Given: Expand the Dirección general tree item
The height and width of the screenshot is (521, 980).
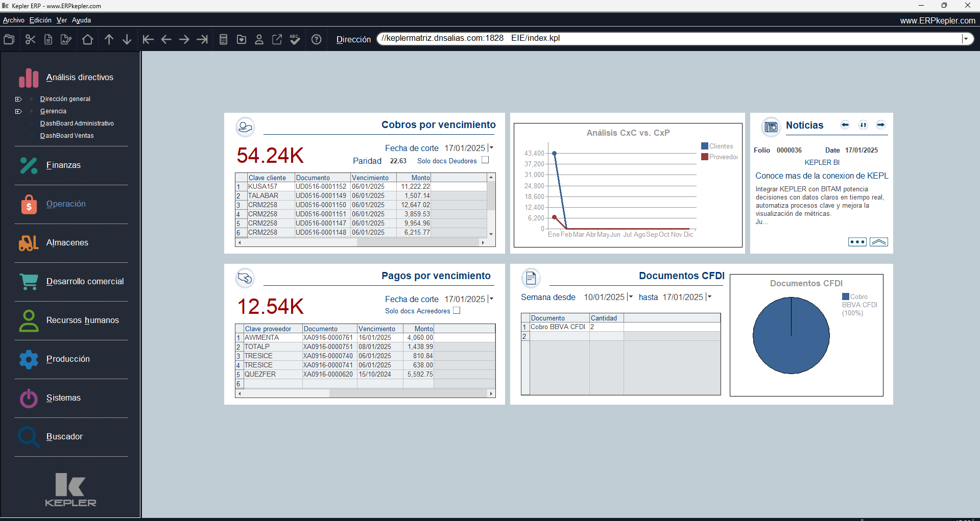Looking at the screenshot, I should click(18, 99).
